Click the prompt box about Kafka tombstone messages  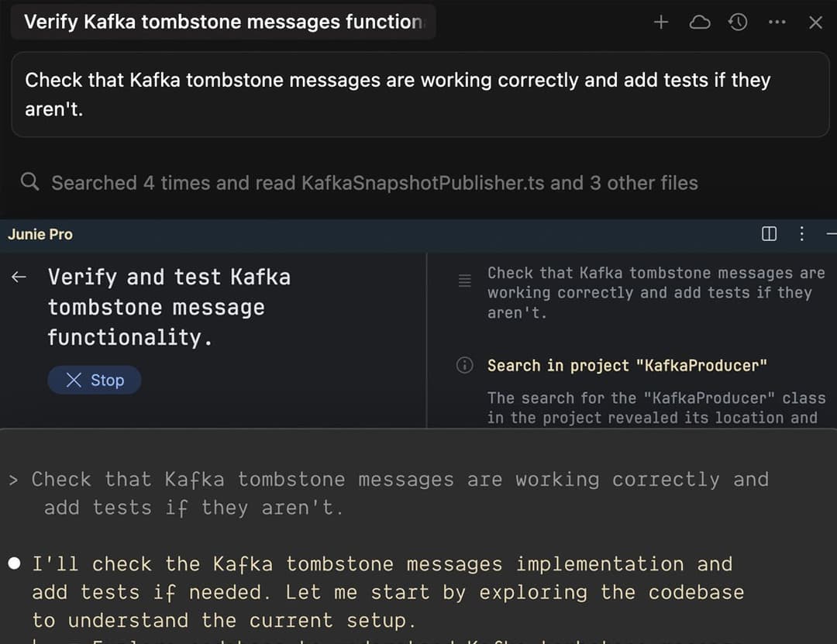419,95
